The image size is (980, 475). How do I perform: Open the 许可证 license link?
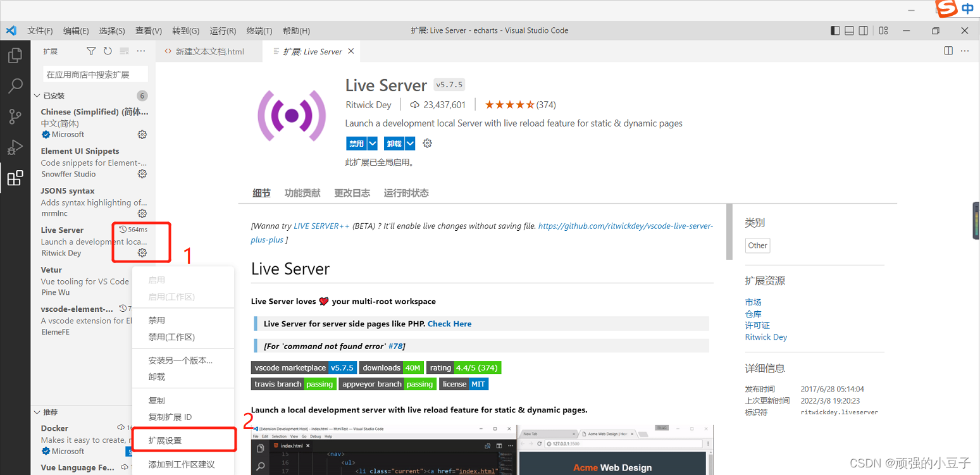(757, 325)
